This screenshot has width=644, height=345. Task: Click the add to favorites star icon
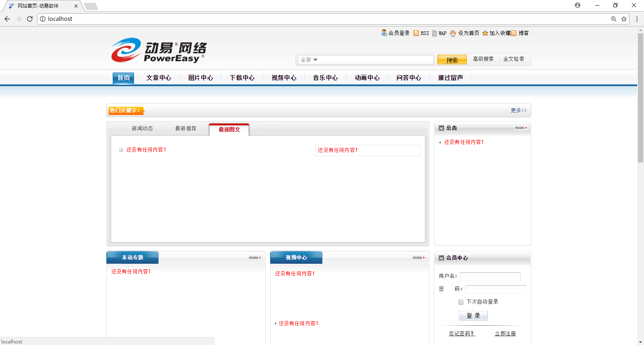click(x=485, y=33)
